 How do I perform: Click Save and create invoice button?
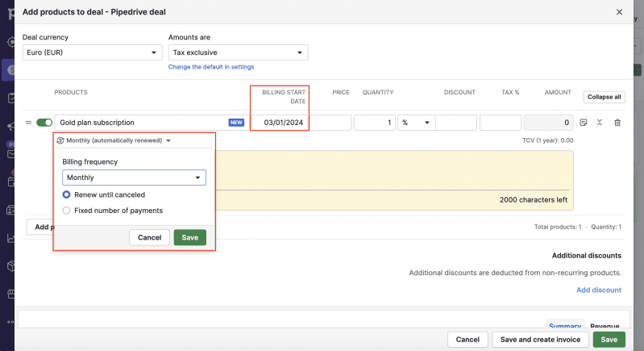[540, 340]
